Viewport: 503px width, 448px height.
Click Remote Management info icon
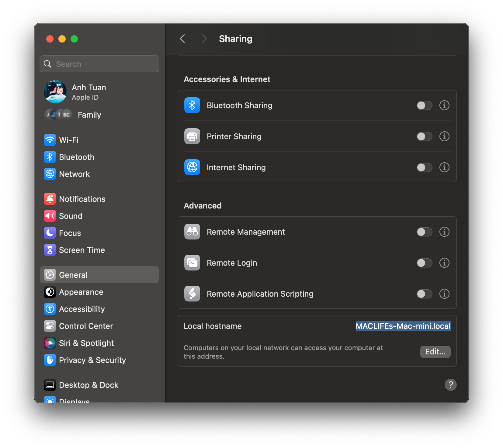(x=444, y=232)
